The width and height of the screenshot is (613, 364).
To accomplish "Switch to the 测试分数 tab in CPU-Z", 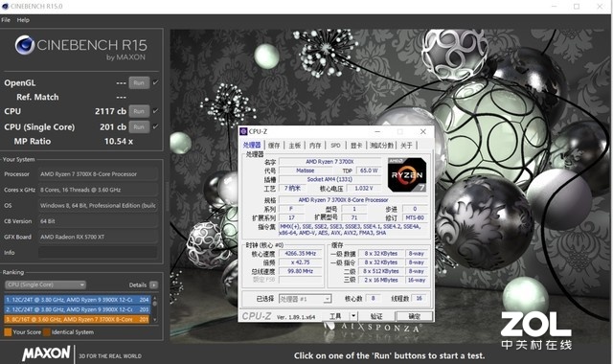I will (x=381, y=146).
